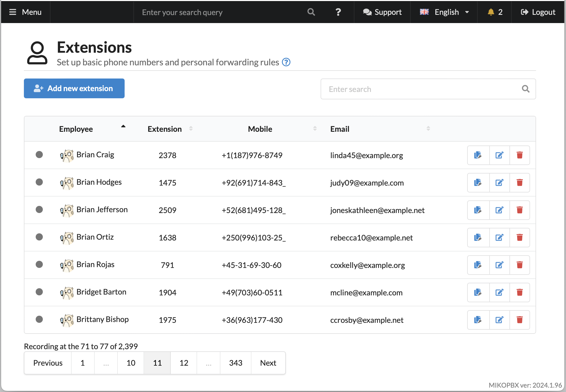The height and width of the screenshot is (392, 566).
Task: Click trash icon for Brian Rojas
Action: [519, 265]
